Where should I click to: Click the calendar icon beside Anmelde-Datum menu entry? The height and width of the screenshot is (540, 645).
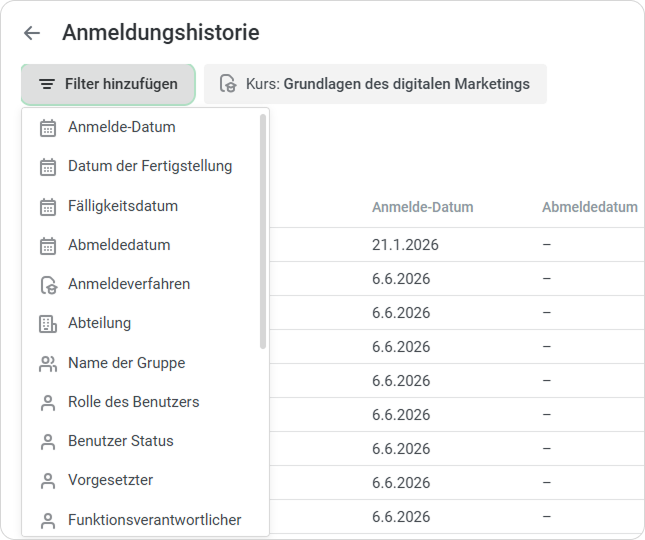48,128
